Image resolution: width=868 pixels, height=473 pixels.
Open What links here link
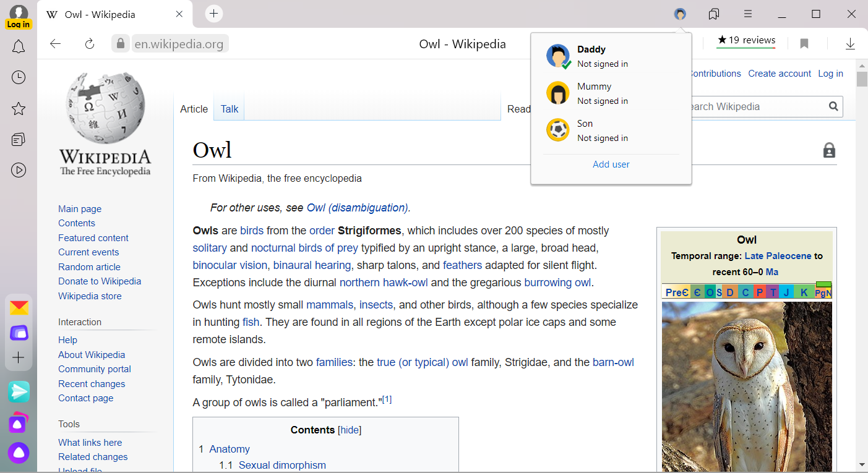(x=90, y=443)
